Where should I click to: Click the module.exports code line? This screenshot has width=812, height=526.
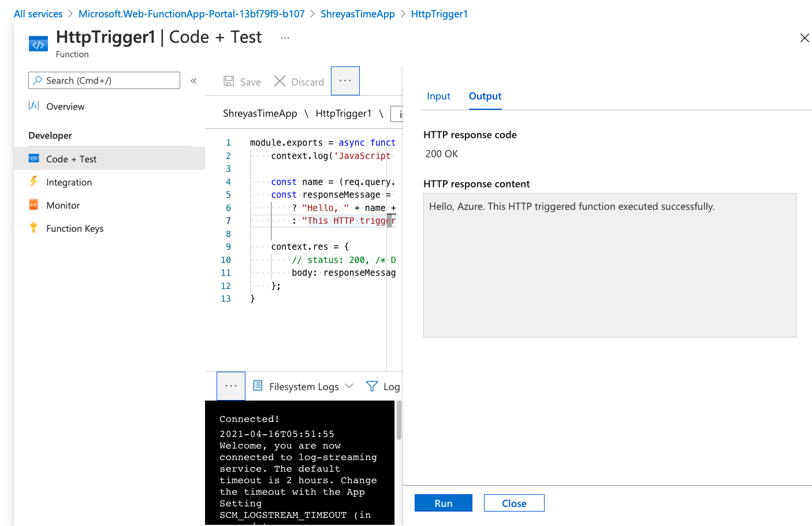(x=323, y=143)
